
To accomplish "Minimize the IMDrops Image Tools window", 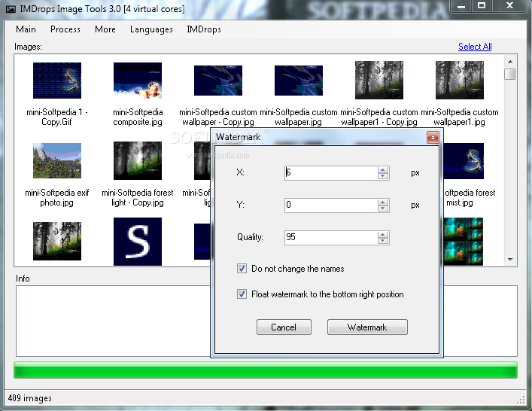I will (x=461, y=6).
